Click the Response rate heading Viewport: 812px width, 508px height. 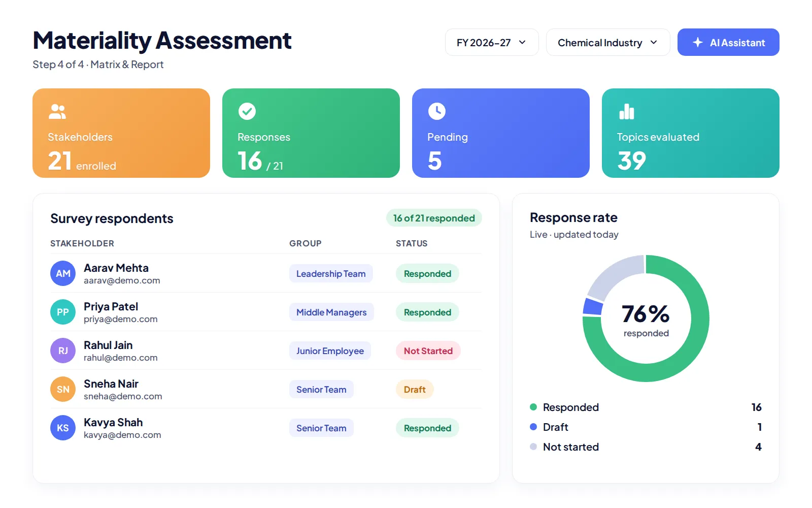click(x=573, y=217)
